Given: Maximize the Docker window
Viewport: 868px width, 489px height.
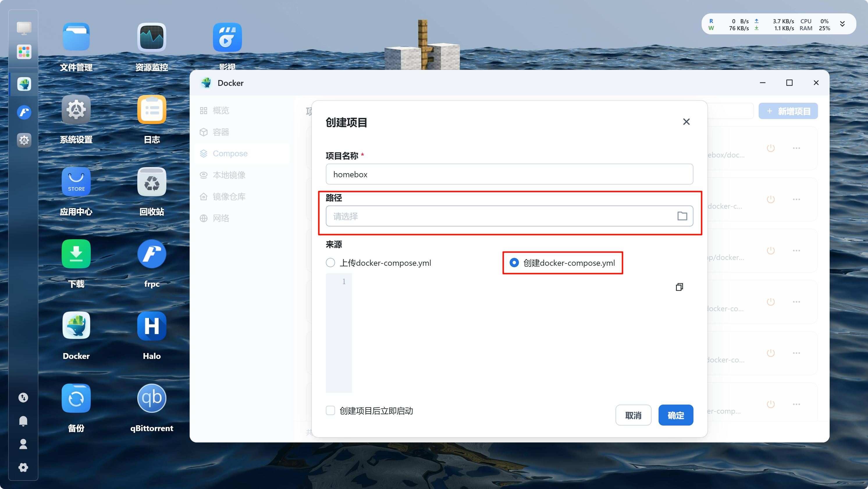Looking at the screenshot, I should pyautogui.click(x=789, y=83).
